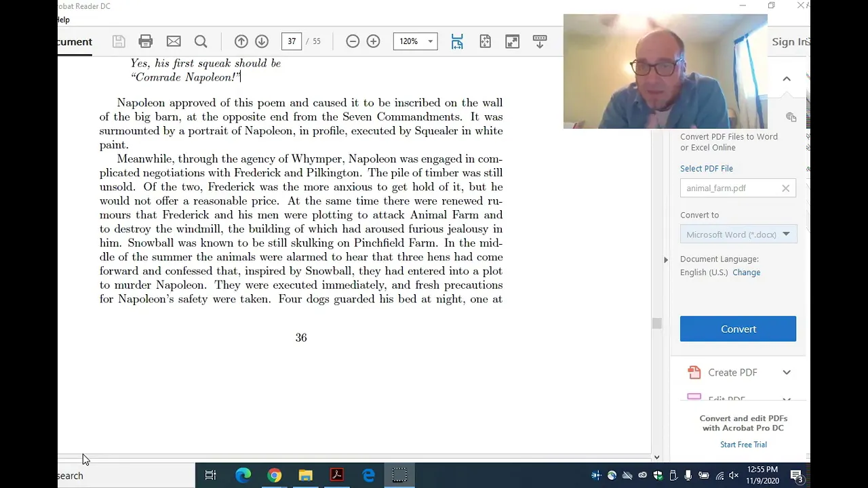The height and width of the screenshot is (488, 868).
Task: Click the page number field showing 37
Action: [x=292, y=41]
